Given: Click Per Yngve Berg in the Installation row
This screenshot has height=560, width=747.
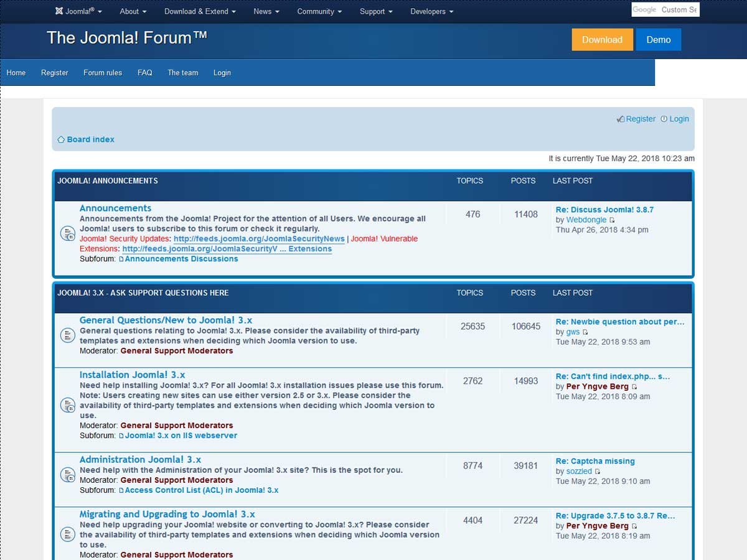Looking at the screenshot, I should pyautogui.click(x=598, y=386).
